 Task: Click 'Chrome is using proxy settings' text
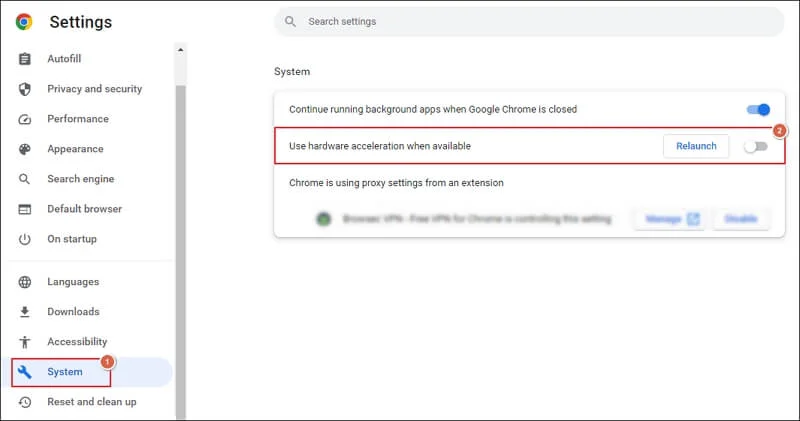pos(396,183)
